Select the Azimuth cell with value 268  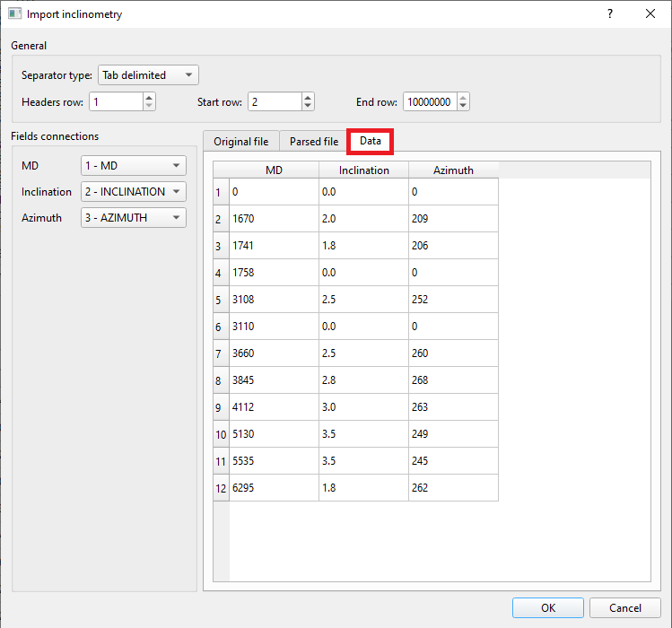453,380
